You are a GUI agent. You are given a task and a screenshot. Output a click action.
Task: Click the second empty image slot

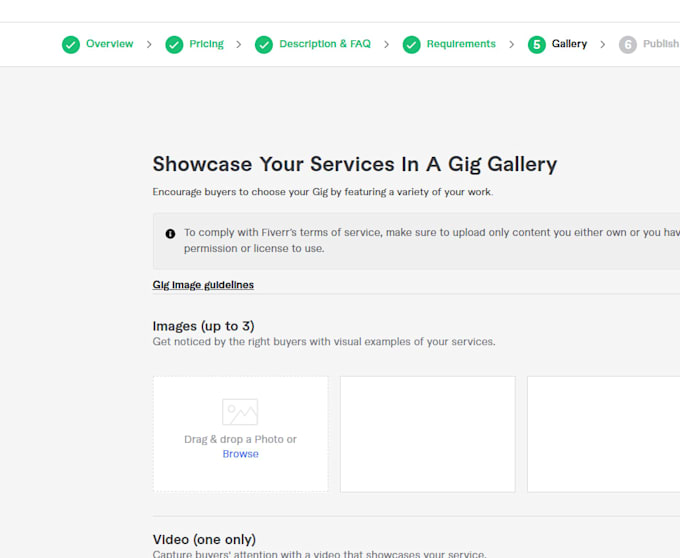pos(428,434)
